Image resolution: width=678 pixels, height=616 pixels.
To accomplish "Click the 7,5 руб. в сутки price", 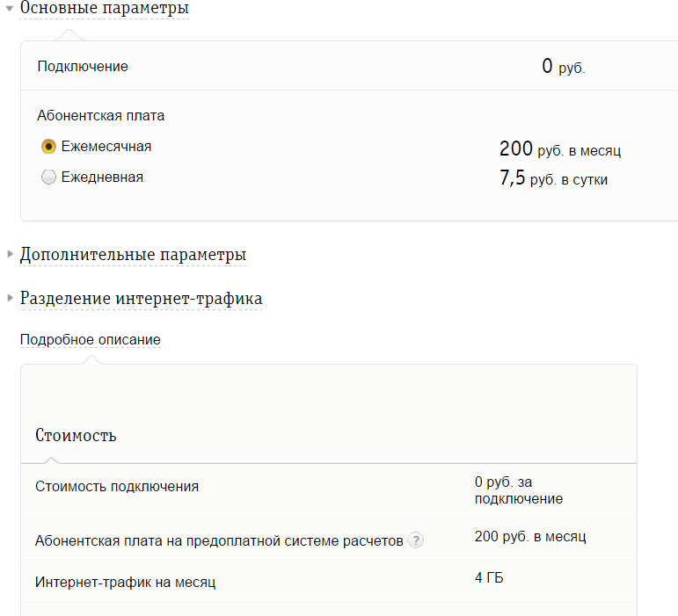I will 553,178.
